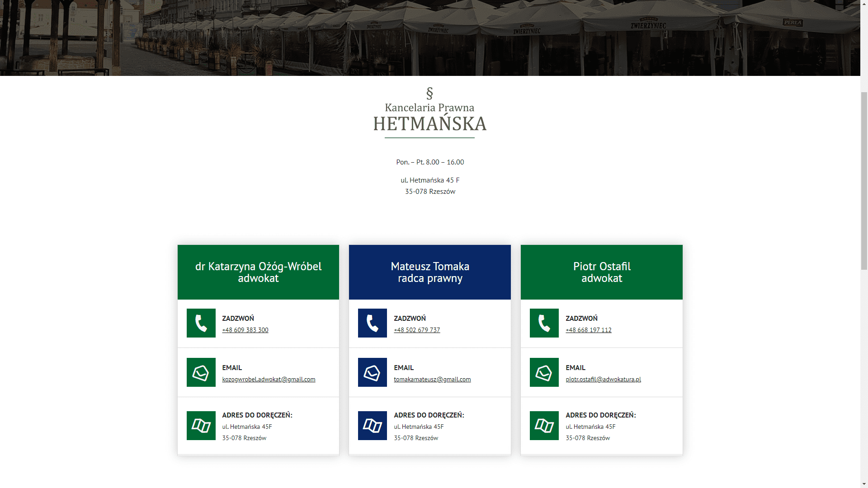This screenshot has height=488, width=868.
Task: Call phone number +48 668 197 112
Action: 588,330
